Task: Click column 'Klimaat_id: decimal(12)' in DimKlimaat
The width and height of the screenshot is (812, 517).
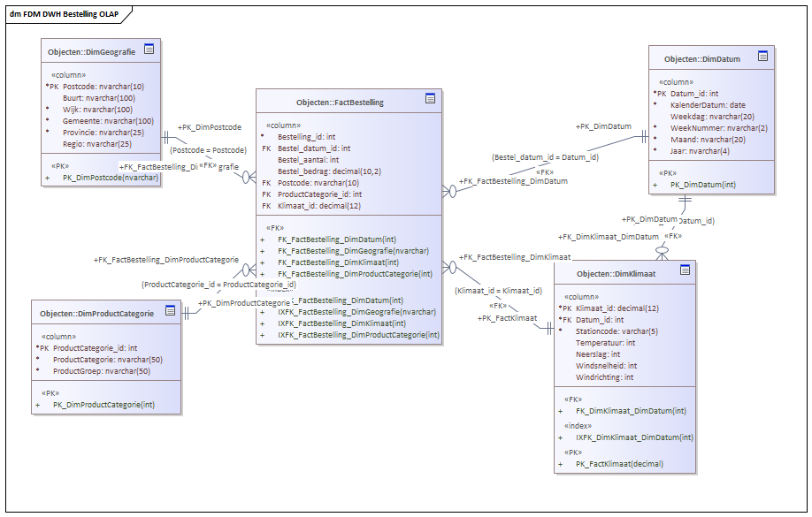Action: coord(617,308)
